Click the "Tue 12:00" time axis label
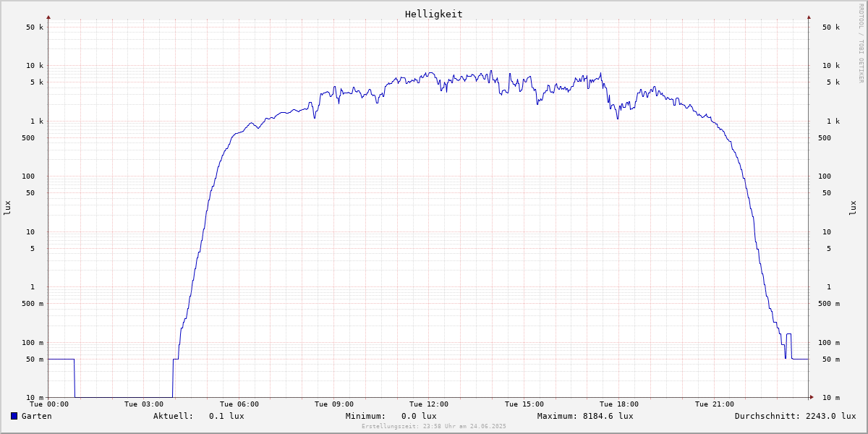 (x=429, y=404)
